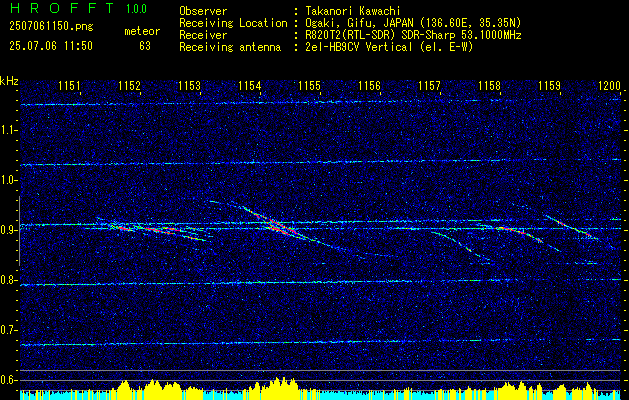
Task: Select the file name 2507061150.png
Action: point(51,27)
